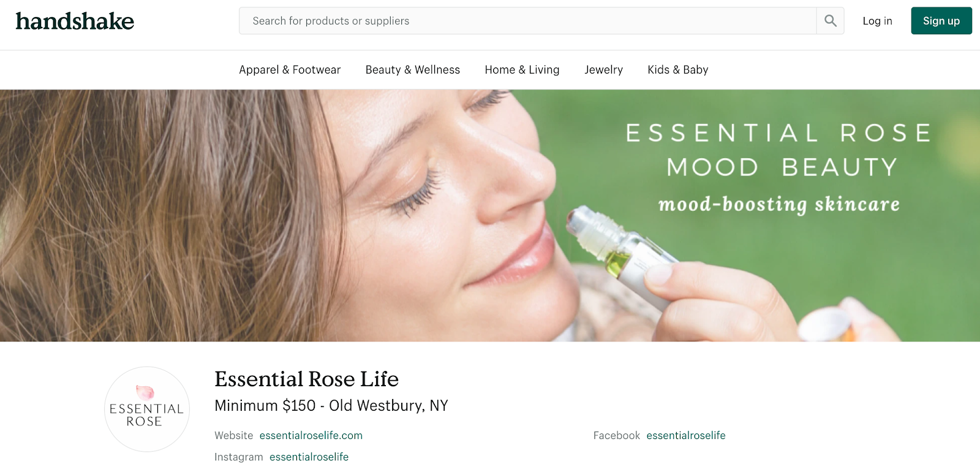Visit the essentialroselife.com website link
This screenshot has height=469, width=980.
(311, 435)
